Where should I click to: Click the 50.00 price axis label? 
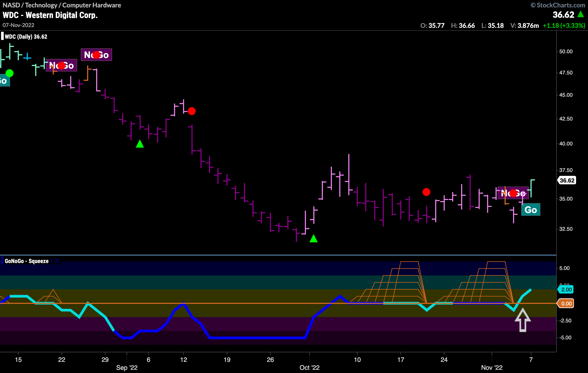click(x=566, y=51)
